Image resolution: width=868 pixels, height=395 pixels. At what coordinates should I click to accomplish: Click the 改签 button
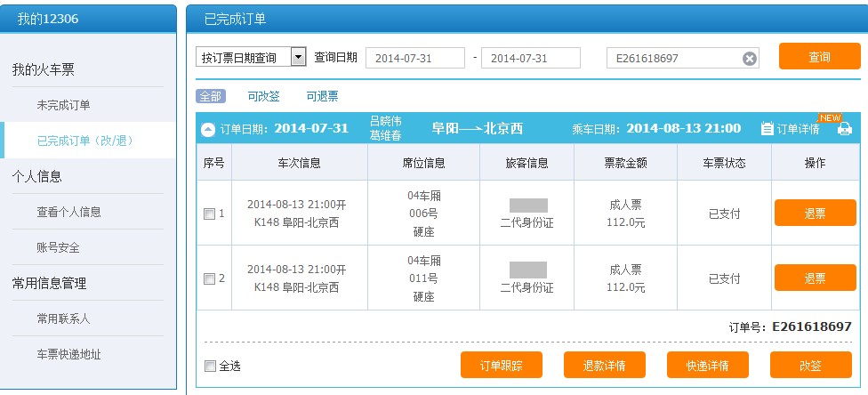810,365
